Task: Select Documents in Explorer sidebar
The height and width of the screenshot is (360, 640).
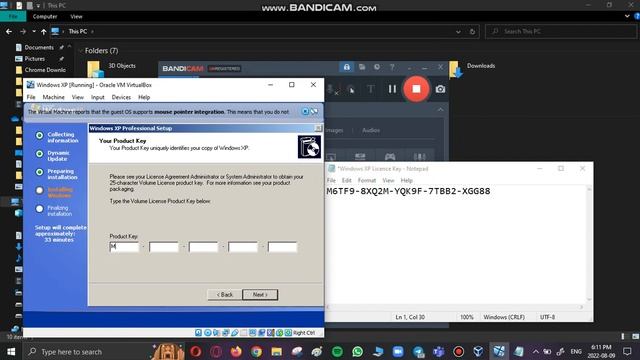Action: pos(39,47)
